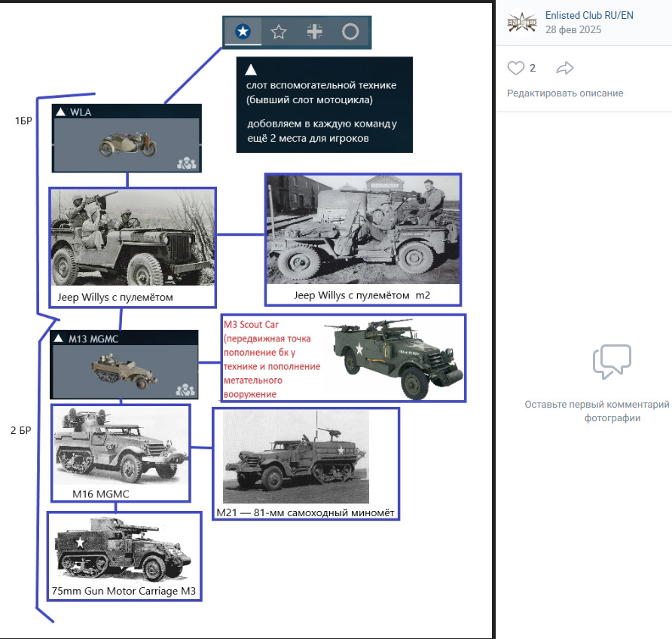
Task: Select the blue circled star faction tab
Action: click(x=243, y=32)
